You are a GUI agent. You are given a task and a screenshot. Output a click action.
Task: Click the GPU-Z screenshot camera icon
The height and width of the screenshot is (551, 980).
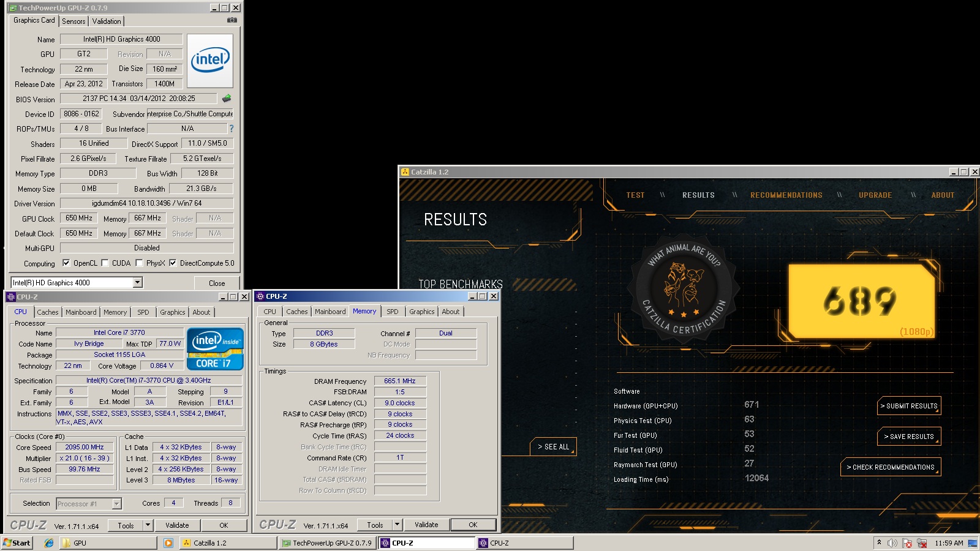point(232,20)
